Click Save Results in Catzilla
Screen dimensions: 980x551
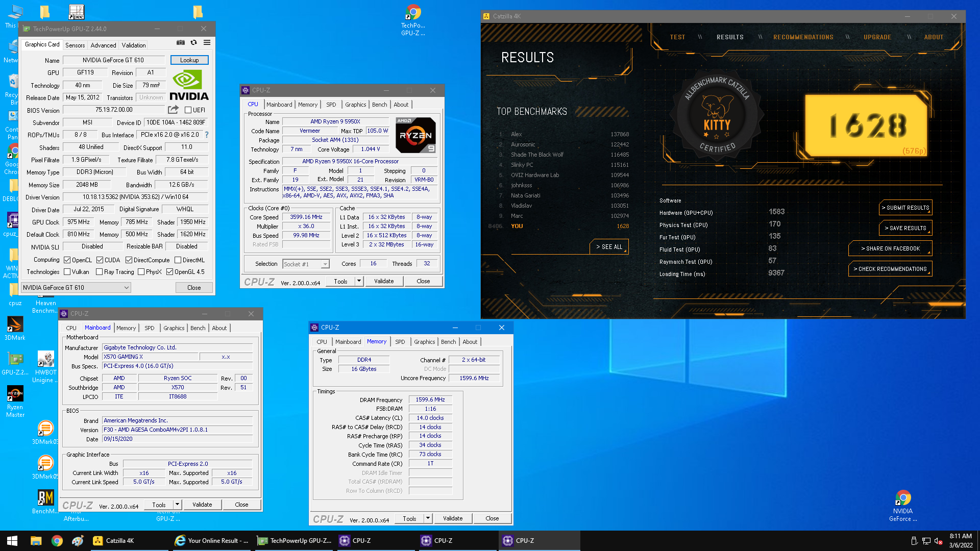[905, 228]
